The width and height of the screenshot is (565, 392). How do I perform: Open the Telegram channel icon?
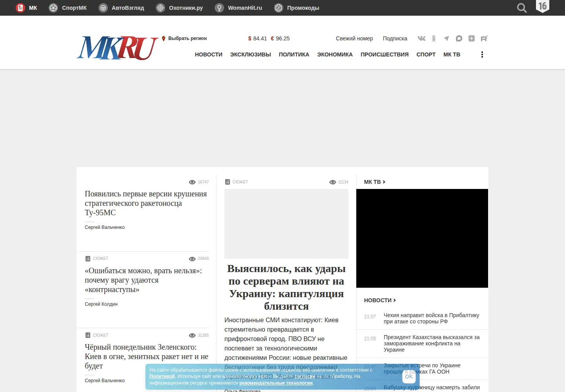click(447, 38)
